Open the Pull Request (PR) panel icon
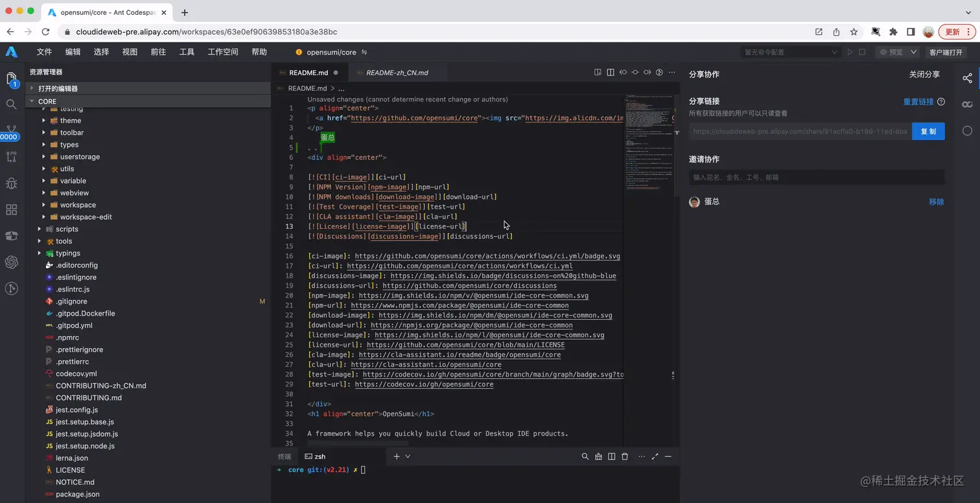980x503 pixels. [12, 156]
